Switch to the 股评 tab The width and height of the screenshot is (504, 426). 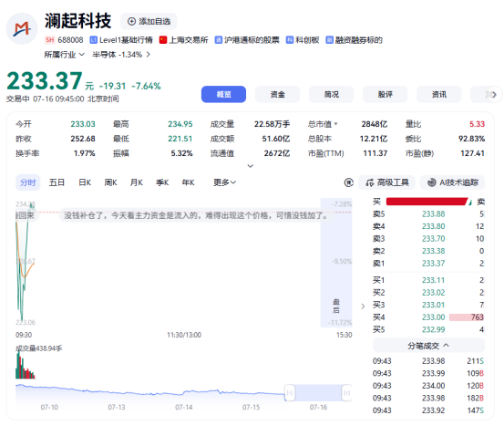(x=386, y=94)
